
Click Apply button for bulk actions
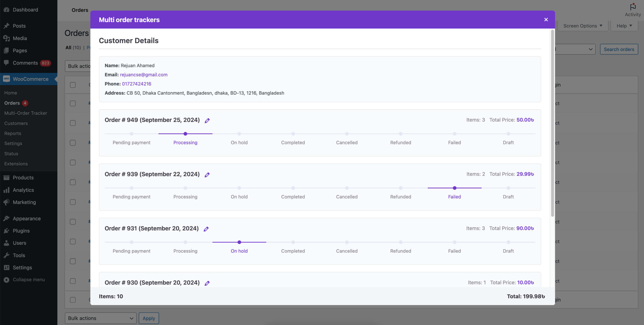(149, 318)
